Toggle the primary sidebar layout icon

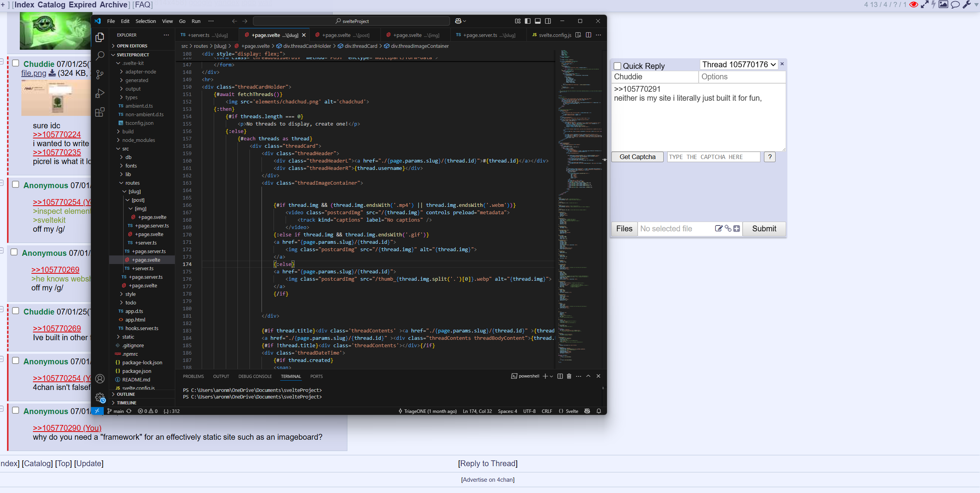point(528,21)
